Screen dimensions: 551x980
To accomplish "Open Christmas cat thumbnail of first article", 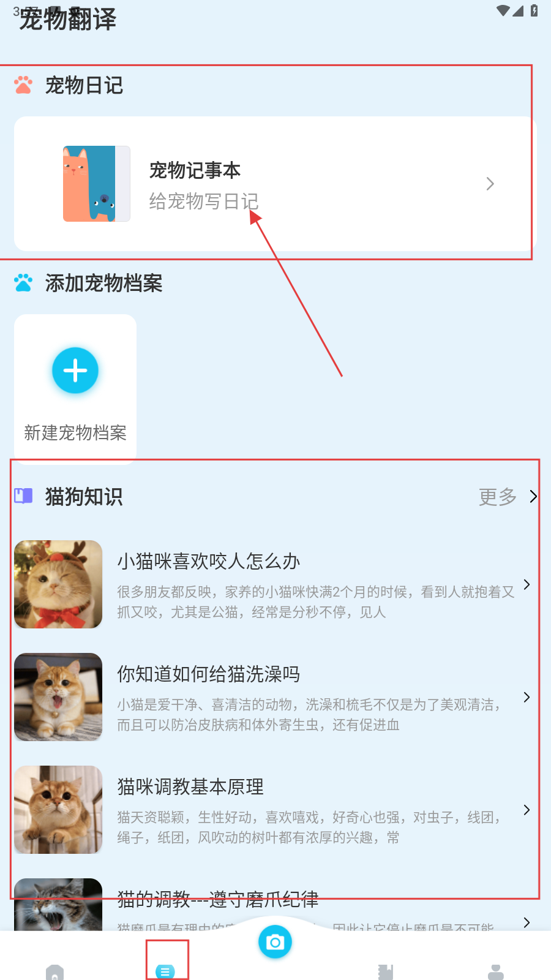I will click(58, 584).
